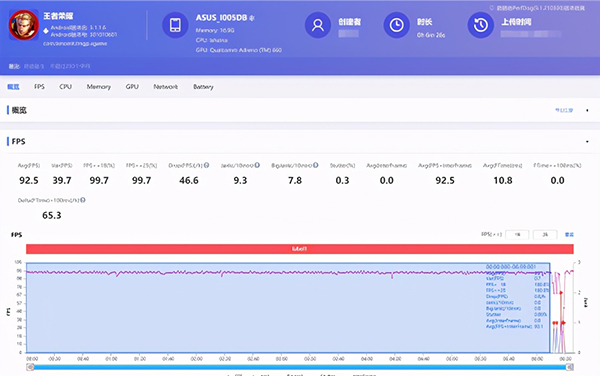This screenshot has height=376, width=600.
Task: Open the help icon beside BigJank per 10min
Action: 316,165
